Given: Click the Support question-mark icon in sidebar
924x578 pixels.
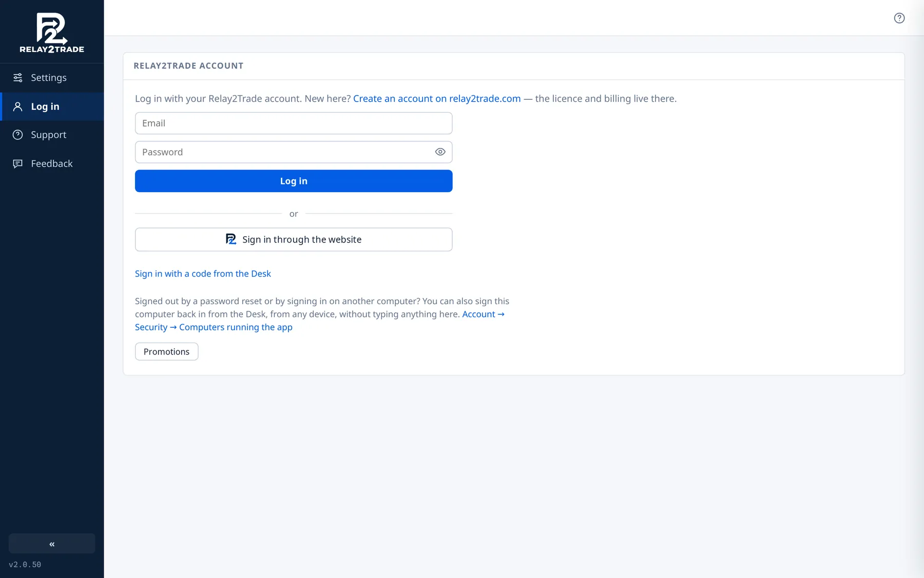Looking at the screenshot, I should click(x=18, y=135).
